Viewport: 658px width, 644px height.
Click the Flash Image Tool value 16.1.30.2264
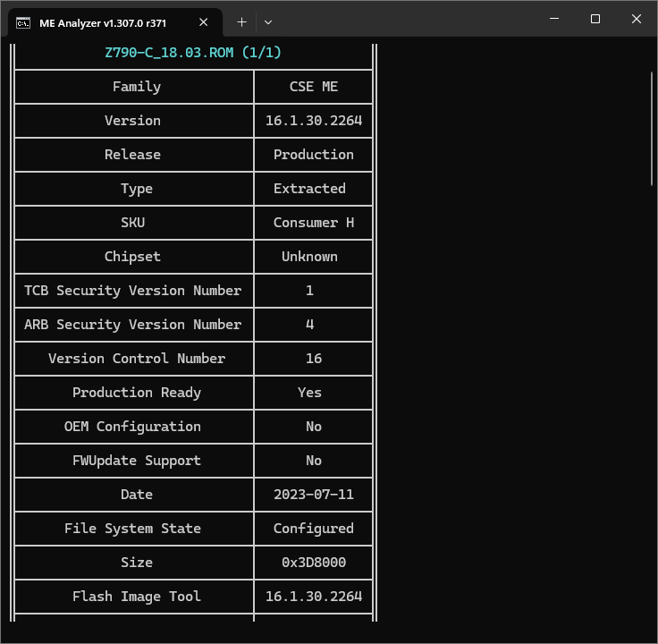pyautogui.click(x=314, y=597)
